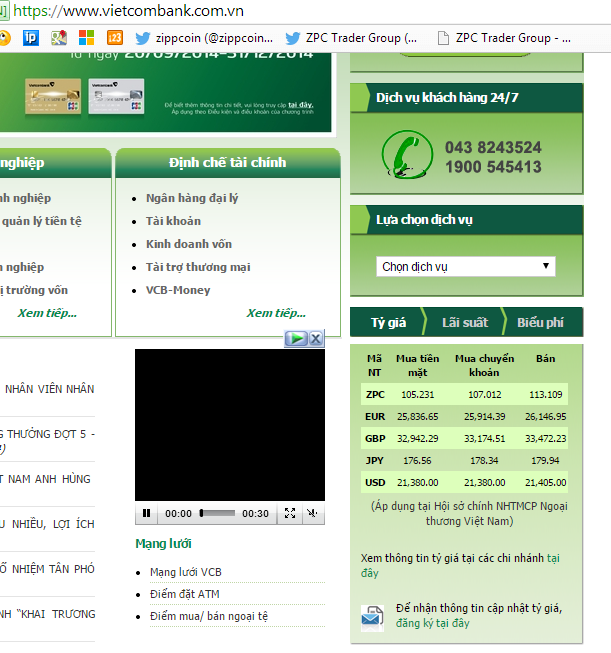Click the USD currency row code

[x=375, y=483]
